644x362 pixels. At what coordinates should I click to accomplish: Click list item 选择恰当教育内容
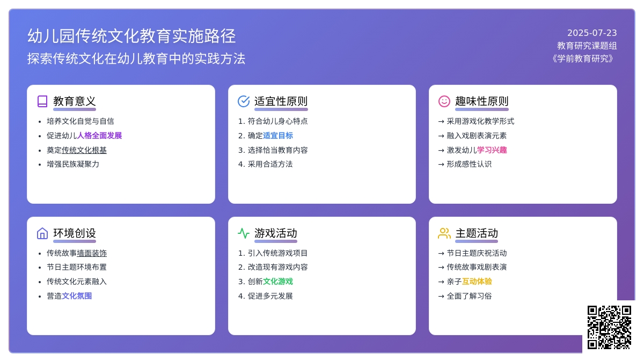pos(278,150)
